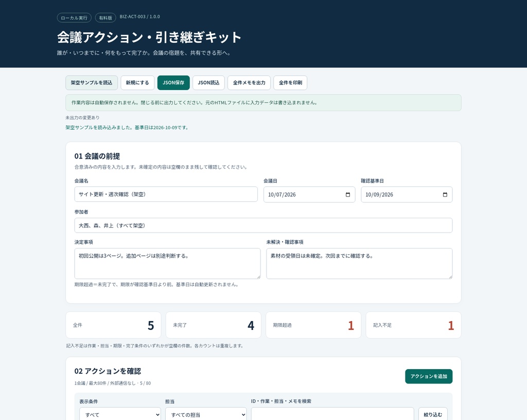The width and height of the screenshot is (527, 420).
Task: Click the 01 会議の前提 section heading
Action: [97, 156]
